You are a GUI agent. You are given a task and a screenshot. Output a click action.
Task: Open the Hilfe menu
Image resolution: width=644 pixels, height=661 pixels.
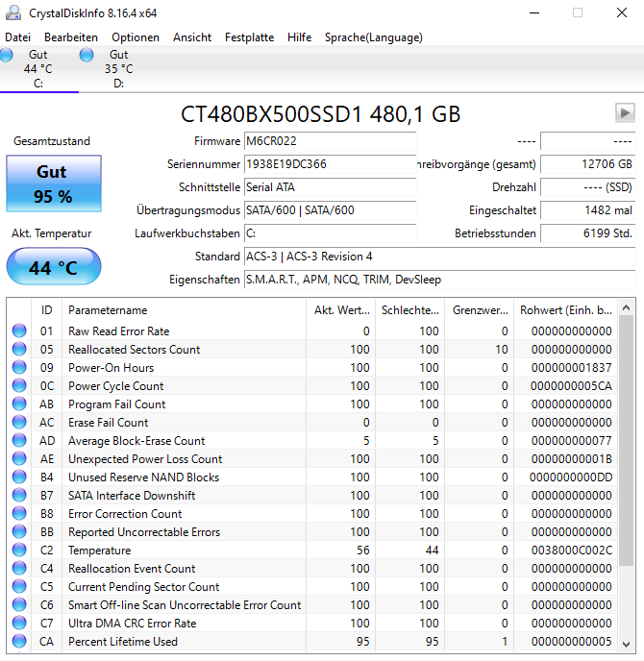point(300,37)
